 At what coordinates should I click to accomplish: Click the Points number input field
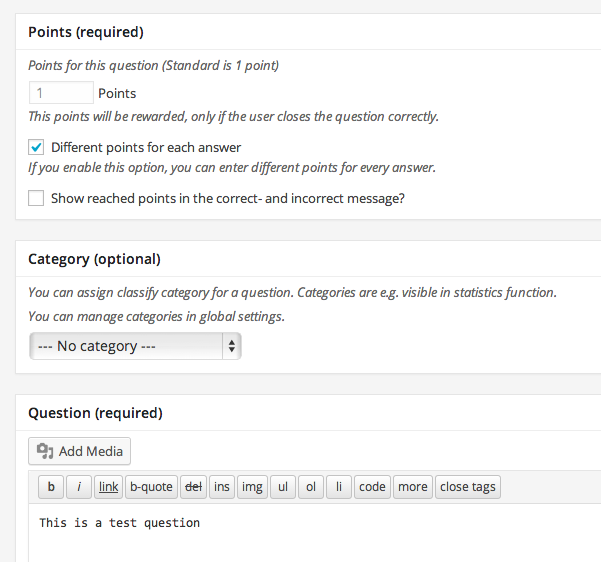(x=60, y=93)
